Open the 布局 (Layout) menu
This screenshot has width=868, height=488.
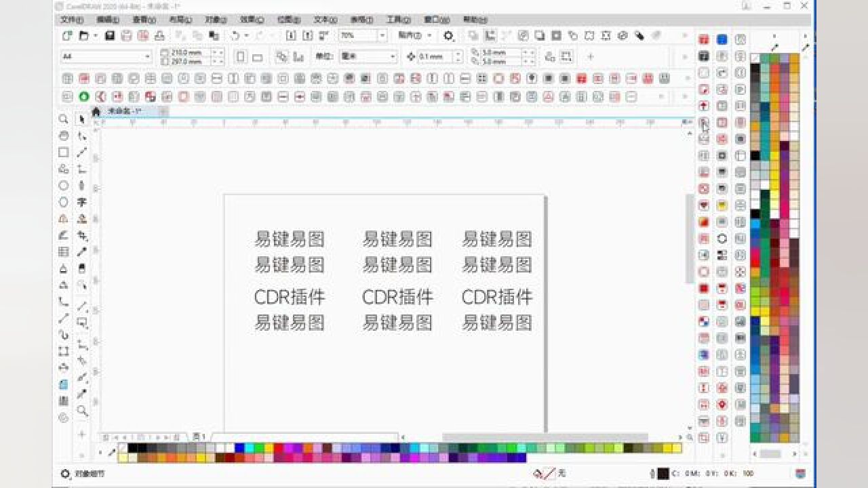180,20
